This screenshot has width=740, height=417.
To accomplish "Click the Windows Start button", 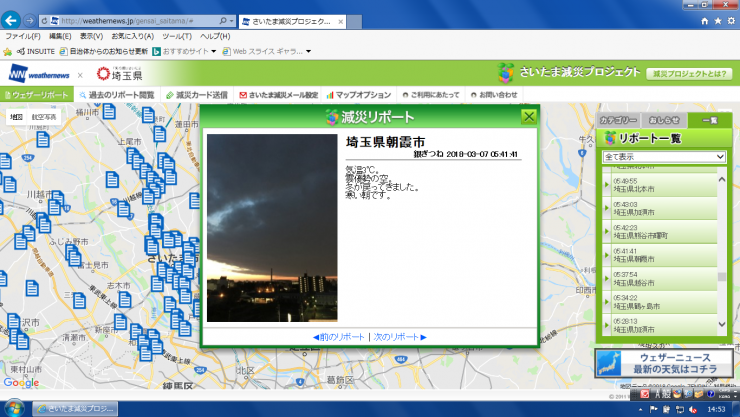I will point(14,408).
